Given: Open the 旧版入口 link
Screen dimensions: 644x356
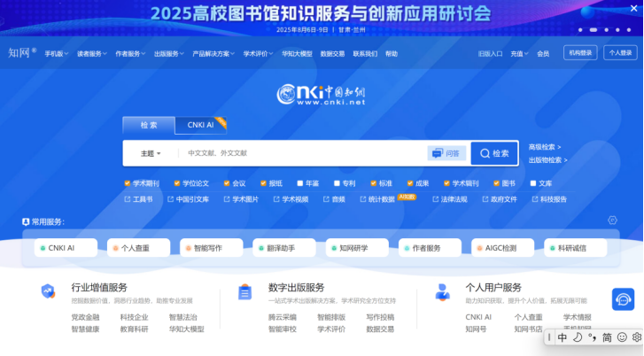Looking at the screenshot, I should [x=491, y=54].
